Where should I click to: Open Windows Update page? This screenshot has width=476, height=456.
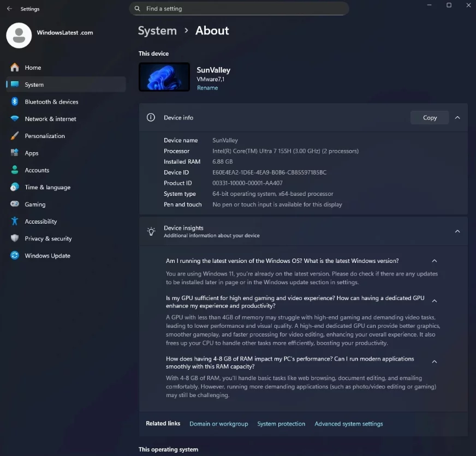[66, 255]
